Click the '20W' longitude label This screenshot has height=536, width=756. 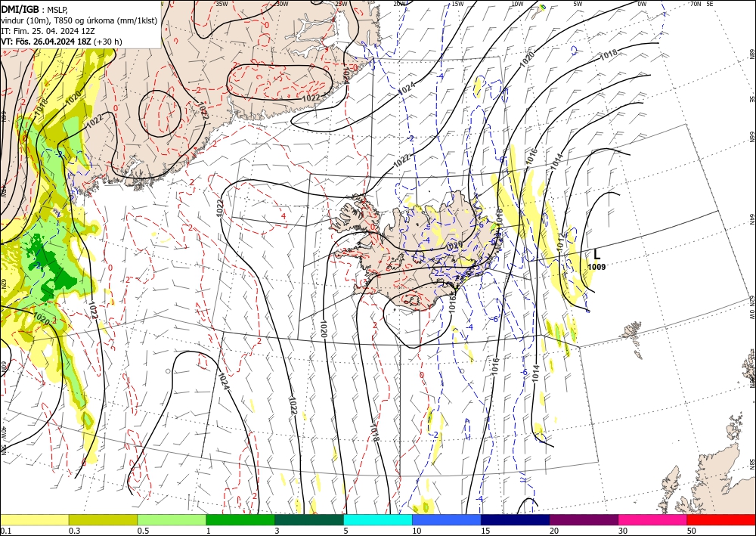click(399, 4)
